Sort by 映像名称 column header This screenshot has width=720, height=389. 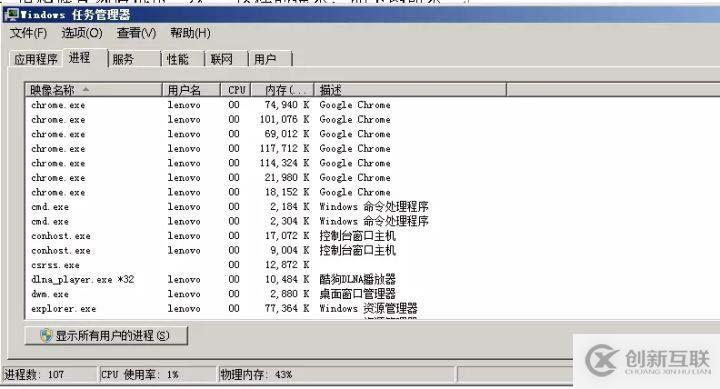coord(94,90)
